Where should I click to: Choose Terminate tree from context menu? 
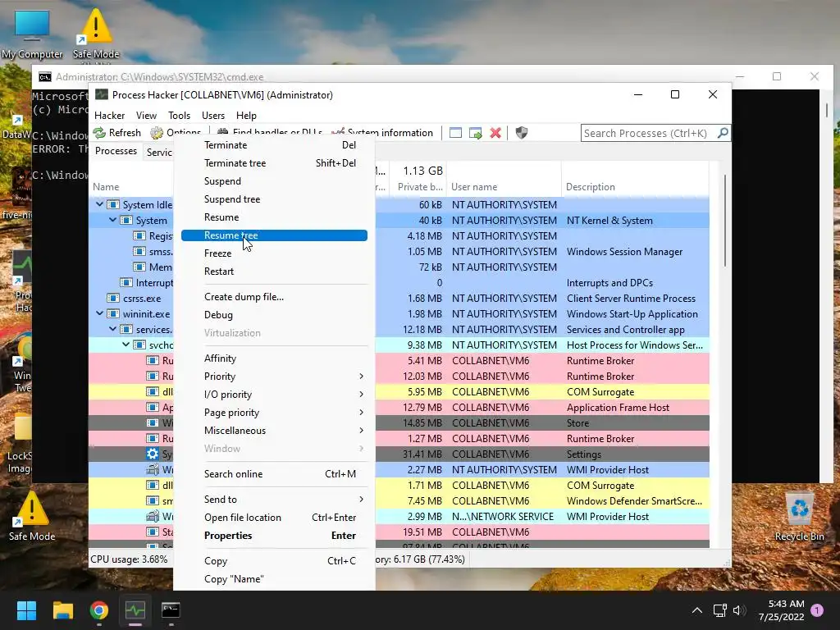[274, 163]
